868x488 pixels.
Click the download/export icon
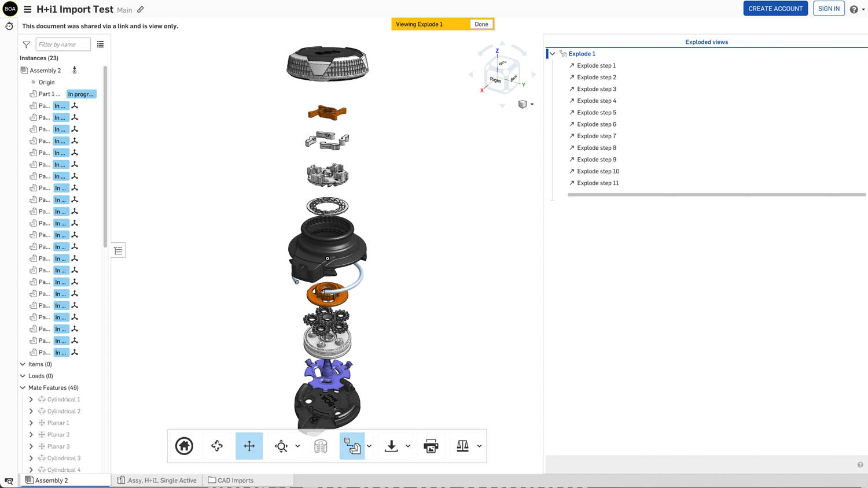391,446
